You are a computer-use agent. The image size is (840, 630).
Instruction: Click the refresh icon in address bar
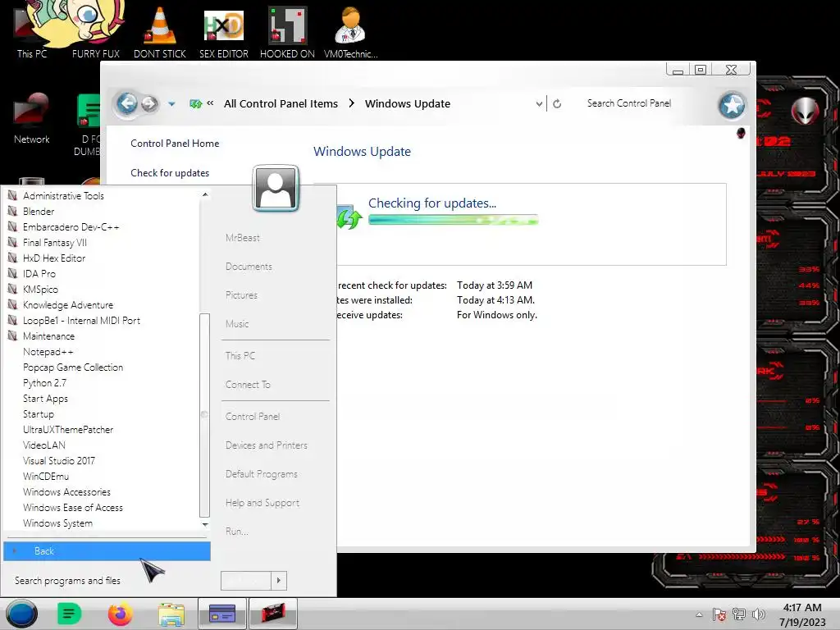[x=557, y=104]
